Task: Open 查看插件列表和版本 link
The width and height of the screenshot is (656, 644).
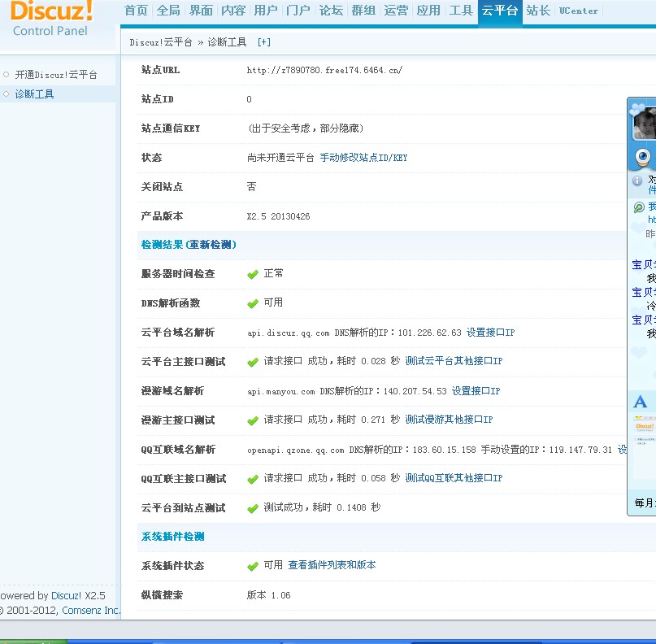Action: pos(332,565)
